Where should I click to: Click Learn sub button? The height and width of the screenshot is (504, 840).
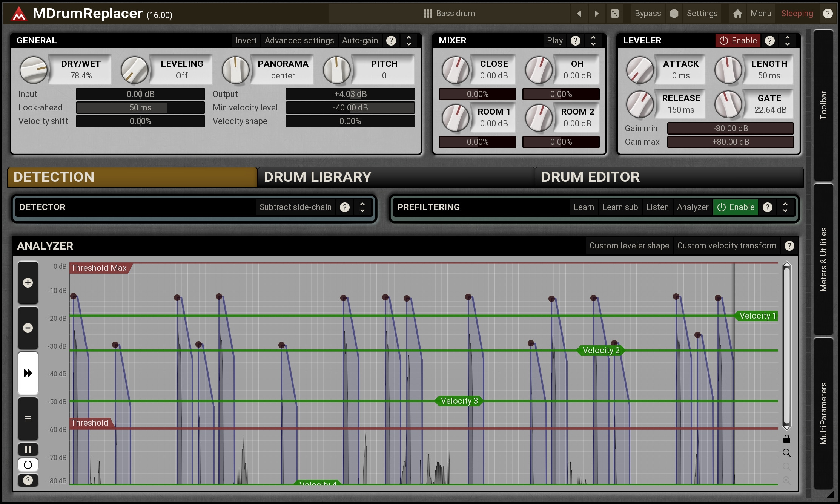coord(620,207)
